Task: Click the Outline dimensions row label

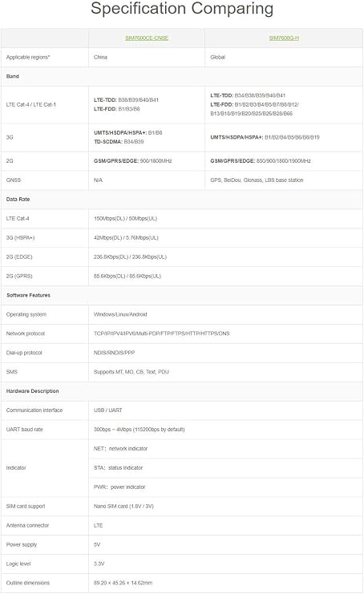Action: point(28,583)
